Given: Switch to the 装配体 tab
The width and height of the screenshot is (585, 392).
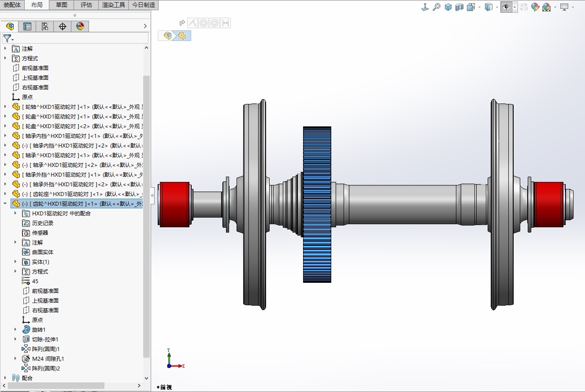Looking at the screenshot, I should click(x=12, y=5).
